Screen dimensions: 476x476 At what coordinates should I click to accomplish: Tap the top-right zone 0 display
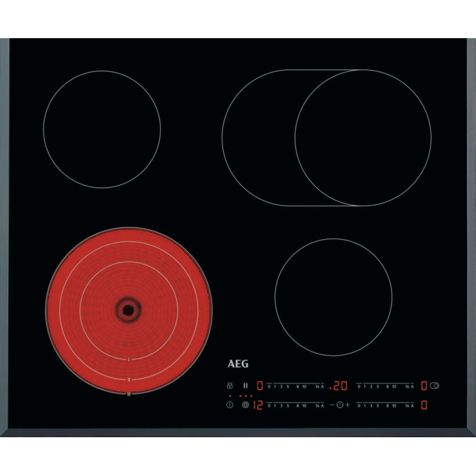click(x=424, y=386)
